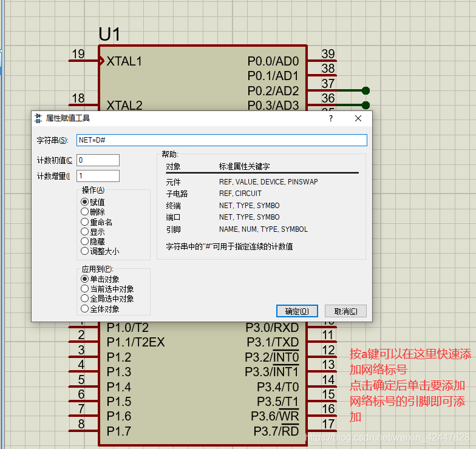Screen dimensions: 476x449
Task: Click the P3.0/RXD pin label
Action: 272,328
